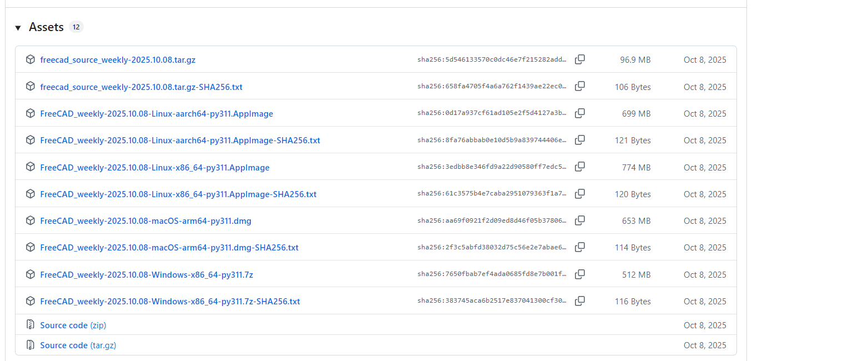Screen dimensions: 868x361
Task: Open Windows-x86_64 7z-SHA256.txt link
Action: (170, 302)
